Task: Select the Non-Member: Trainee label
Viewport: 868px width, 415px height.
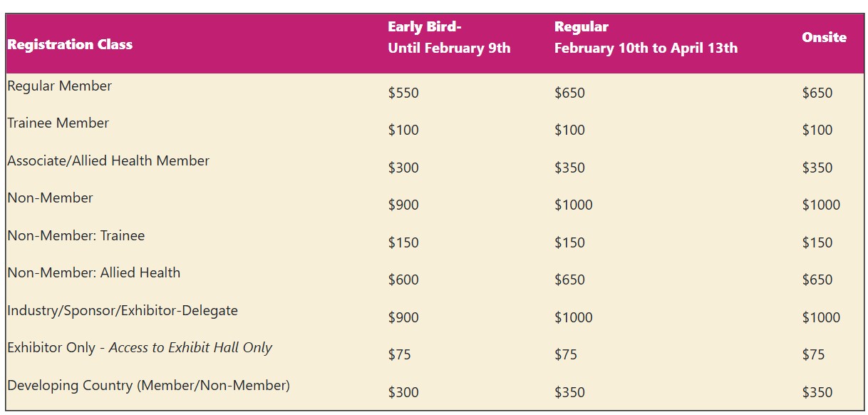Action: pos(76,236)
